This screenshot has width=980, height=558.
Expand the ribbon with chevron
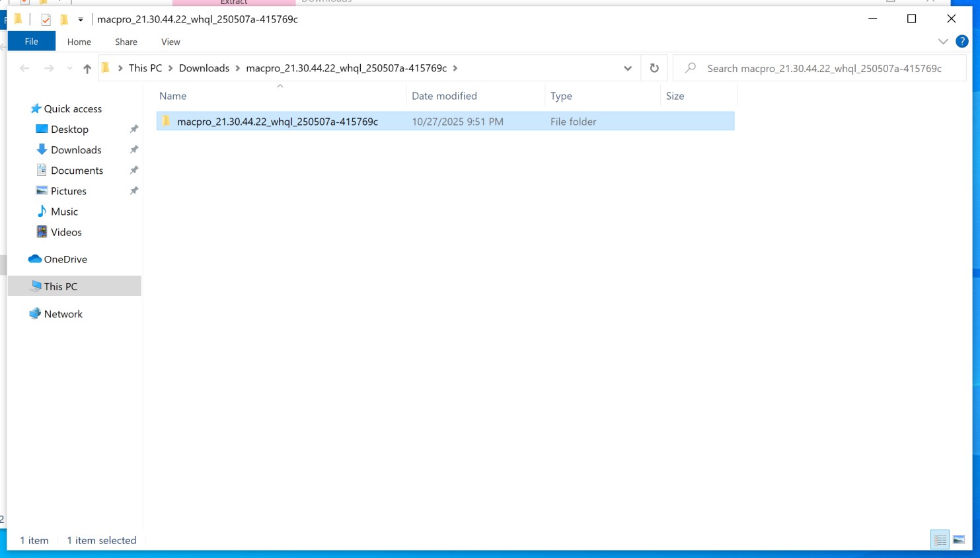(943, 42)
